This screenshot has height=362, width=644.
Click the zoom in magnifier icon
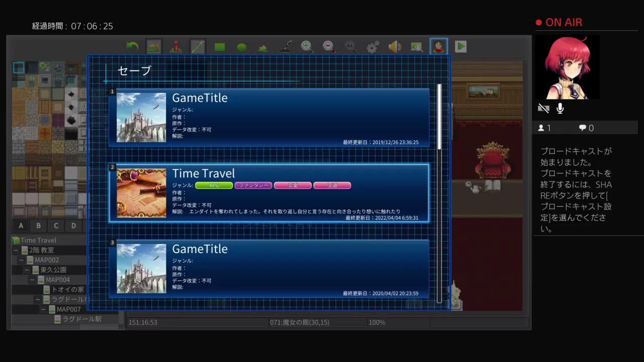[x=307, y=47]
